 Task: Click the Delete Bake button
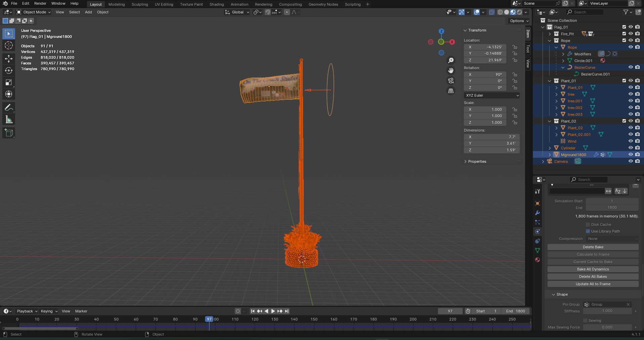coord(593,247)
